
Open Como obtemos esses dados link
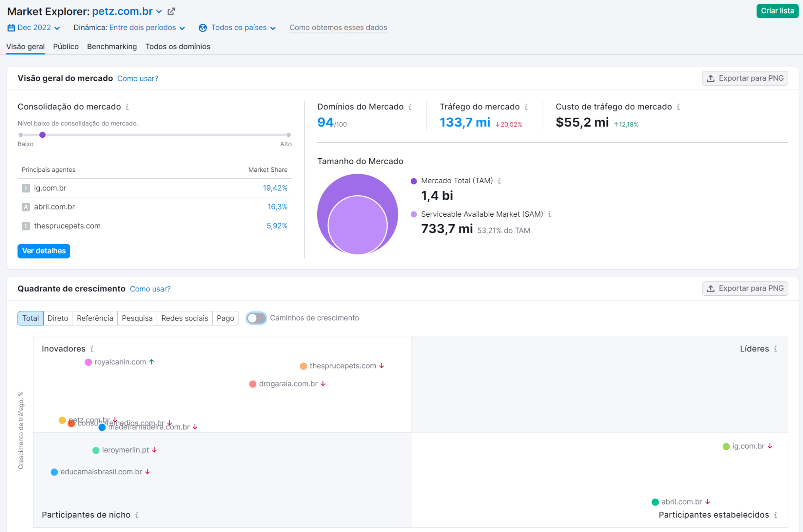click(338, 28)
